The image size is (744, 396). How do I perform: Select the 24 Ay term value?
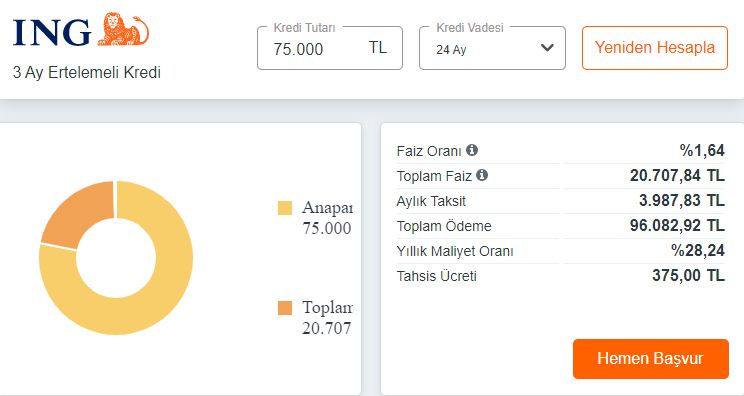[x=451, y=50]
